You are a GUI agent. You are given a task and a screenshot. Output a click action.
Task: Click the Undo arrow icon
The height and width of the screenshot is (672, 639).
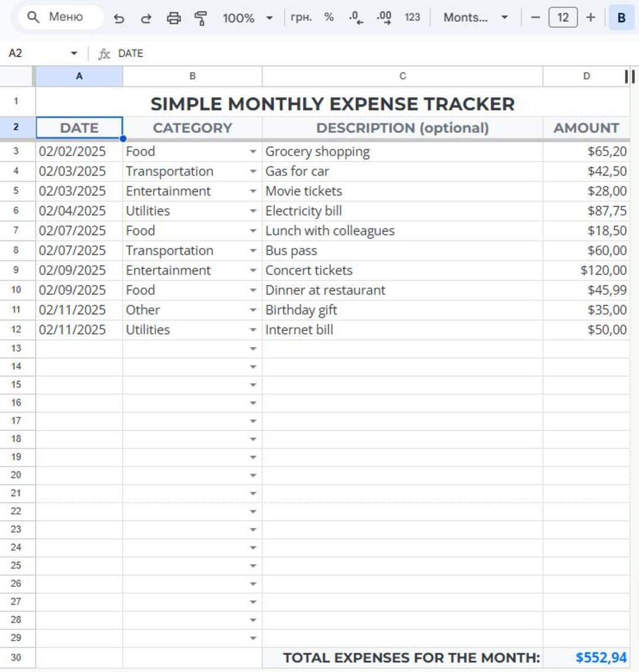[119, 18]
